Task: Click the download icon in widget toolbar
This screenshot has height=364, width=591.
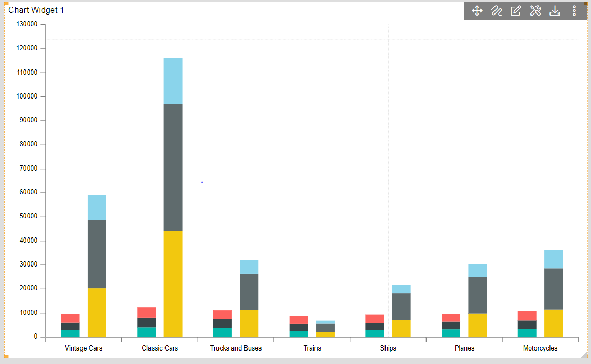Action: 555,10
